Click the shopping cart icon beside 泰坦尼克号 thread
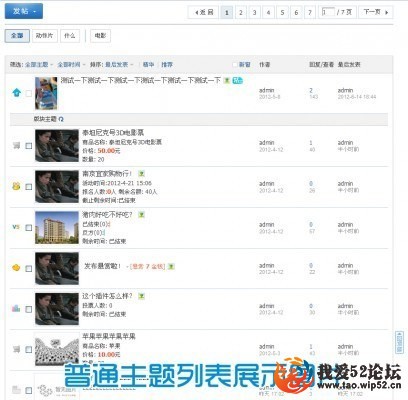 (x=16, y=145)
